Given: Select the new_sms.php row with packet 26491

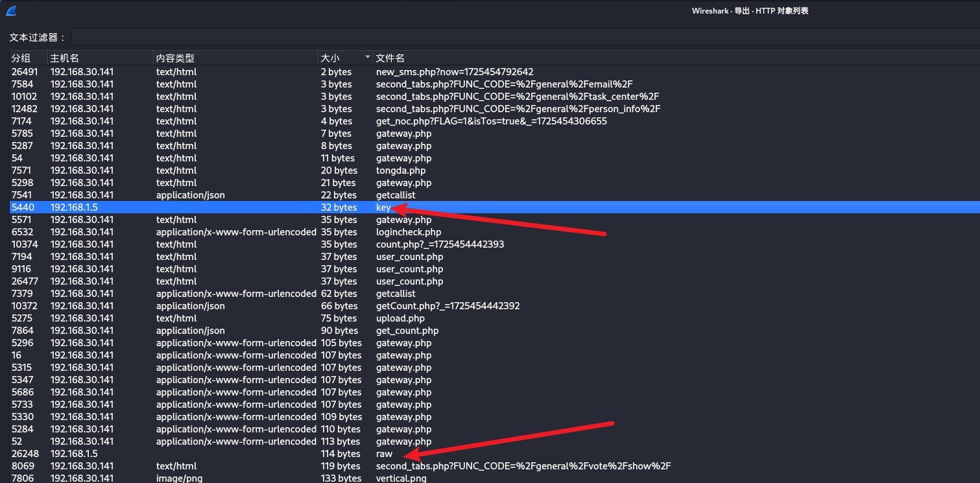Looking at the screenshot, I should click(x=454, y=72).
